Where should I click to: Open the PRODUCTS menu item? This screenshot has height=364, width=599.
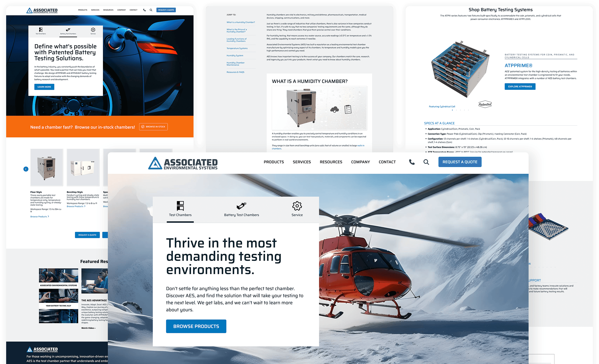(x=273, y=162)
